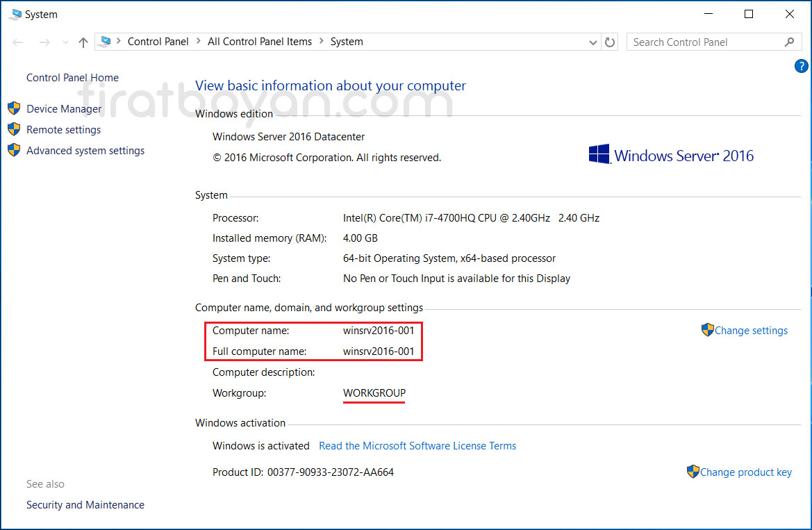The width and height of the screenshot is (812, 530).
Task: Click the Forward navigation arrow
Action: [x=44, y=42]
